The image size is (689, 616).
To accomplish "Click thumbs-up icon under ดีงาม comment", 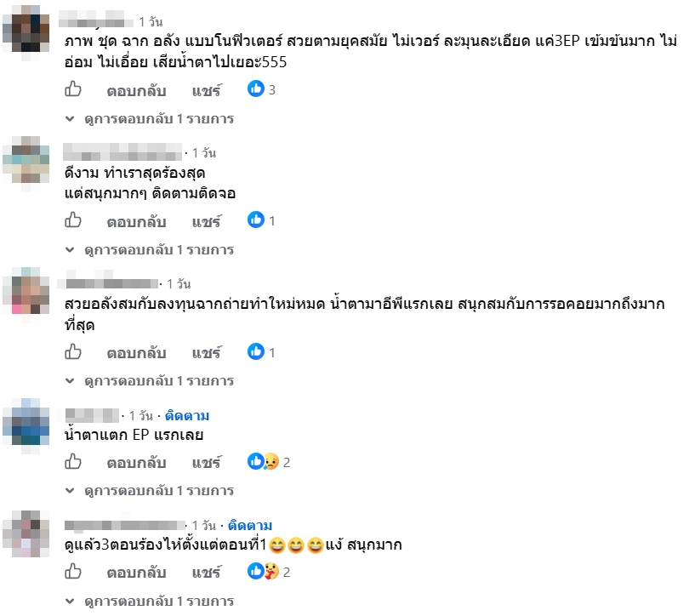I will pos(73,220).
